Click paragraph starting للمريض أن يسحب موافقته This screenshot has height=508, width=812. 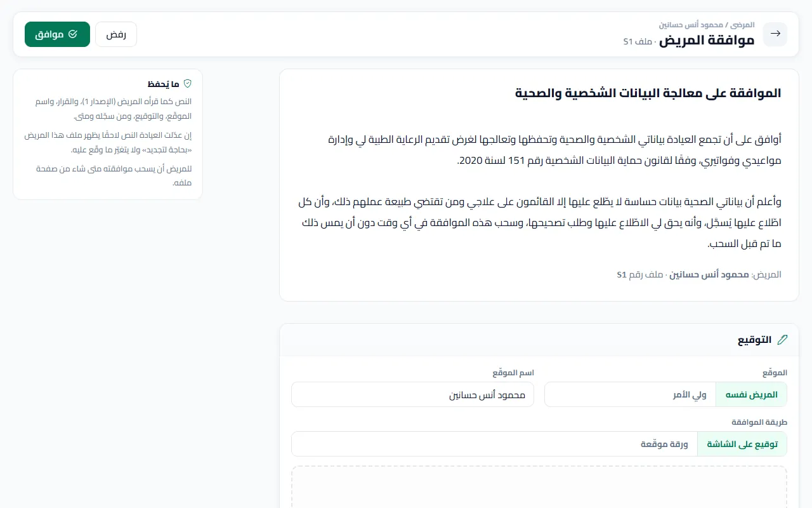click(114, 175)
